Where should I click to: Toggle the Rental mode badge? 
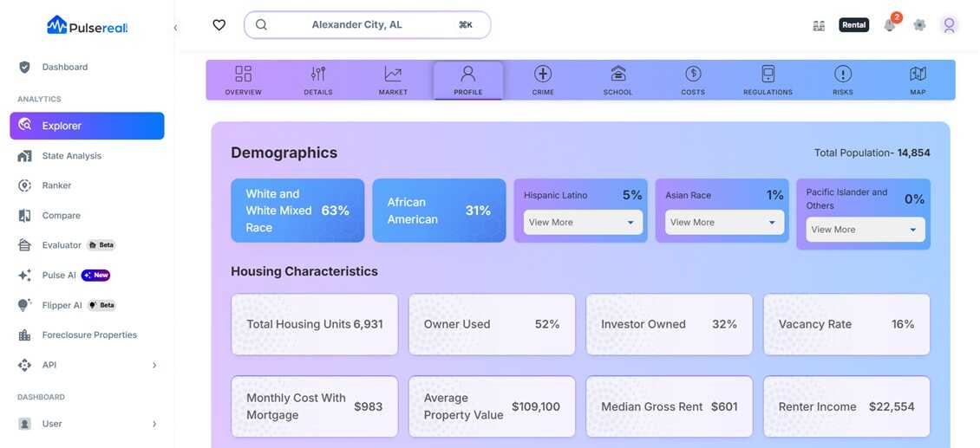(853, 25)
